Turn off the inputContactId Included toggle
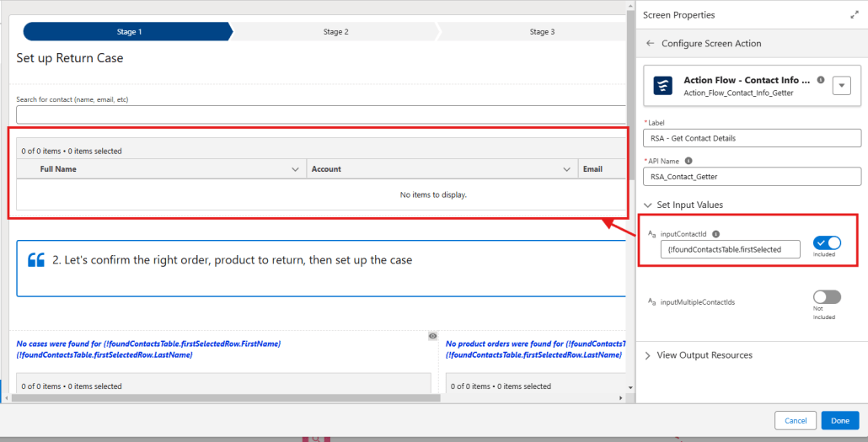The width and height of the screenshot is (868, 442). (x=827, y=243)
